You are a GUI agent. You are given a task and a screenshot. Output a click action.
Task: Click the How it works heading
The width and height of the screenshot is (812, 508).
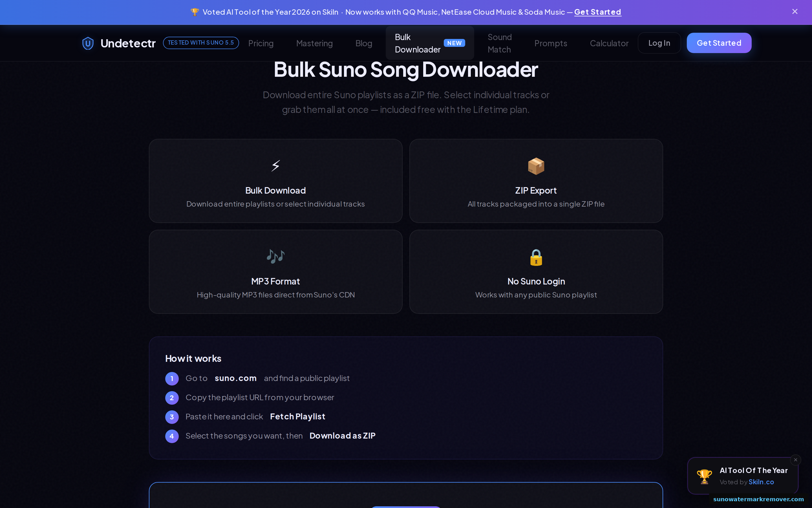point(193,358)
